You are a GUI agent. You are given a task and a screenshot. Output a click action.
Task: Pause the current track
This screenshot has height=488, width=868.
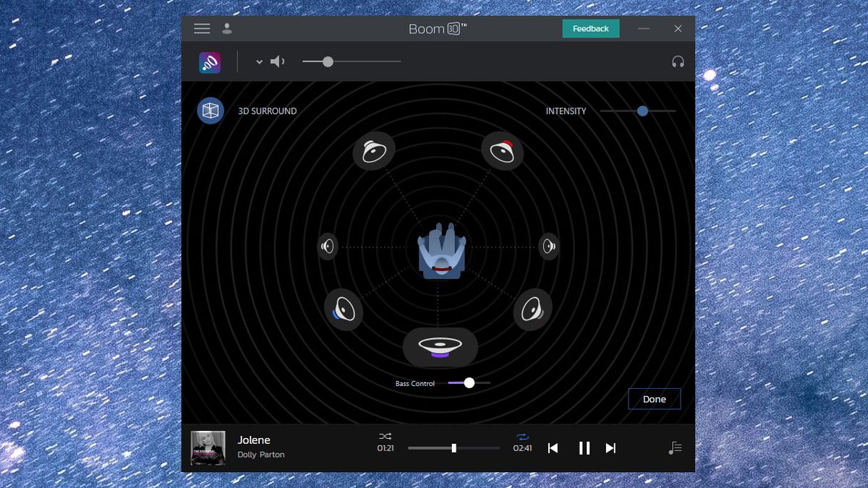pos(584,448)
